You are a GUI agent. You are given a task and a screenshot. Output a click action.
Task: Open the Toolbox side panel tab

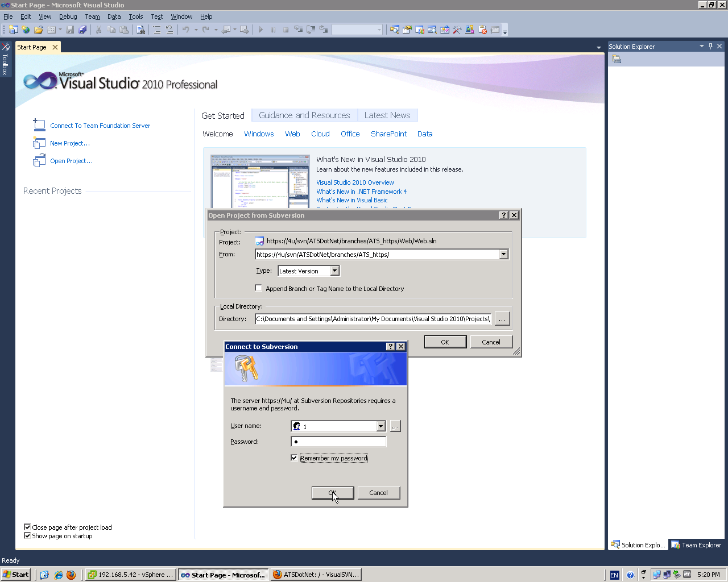5,59
